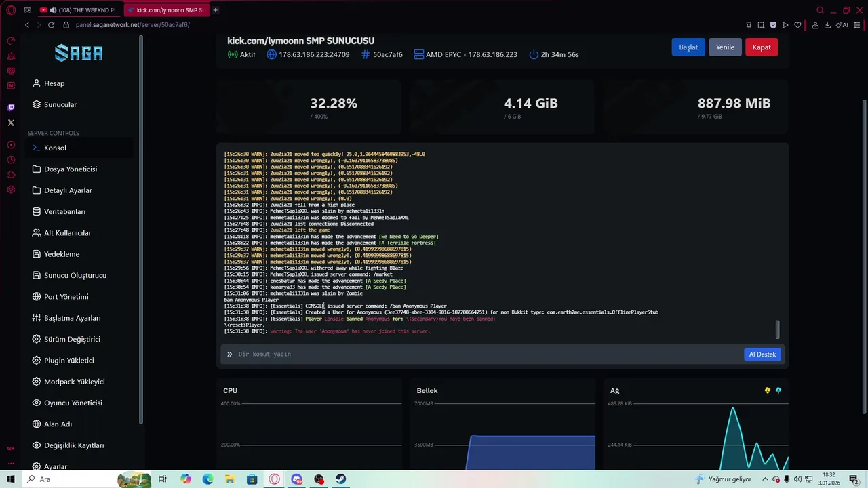Open Twitch in Opera sidebar
868x488 pixels.
(x=11, y=108)
